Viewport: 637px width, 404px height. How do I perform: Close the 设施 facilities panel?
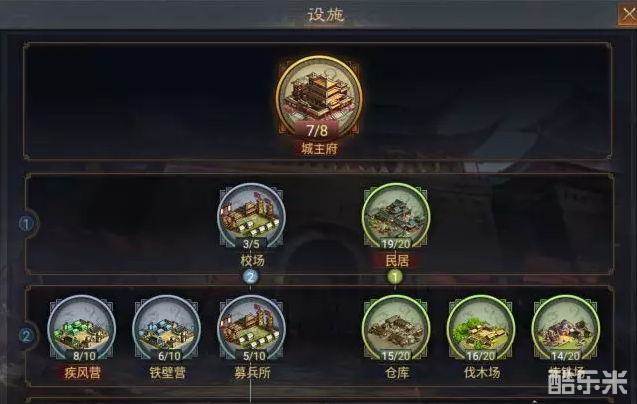click(x=628, y=15)
